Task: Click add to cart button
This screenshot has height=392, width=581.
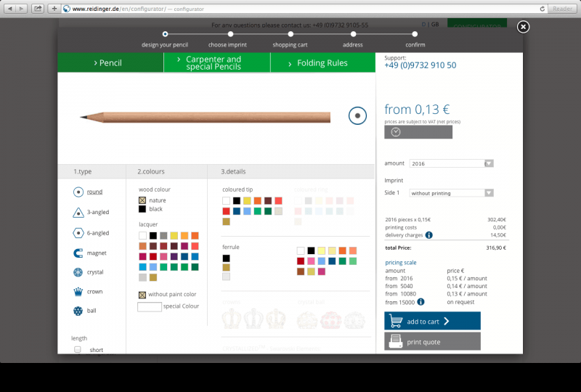Action: [432, 321]
